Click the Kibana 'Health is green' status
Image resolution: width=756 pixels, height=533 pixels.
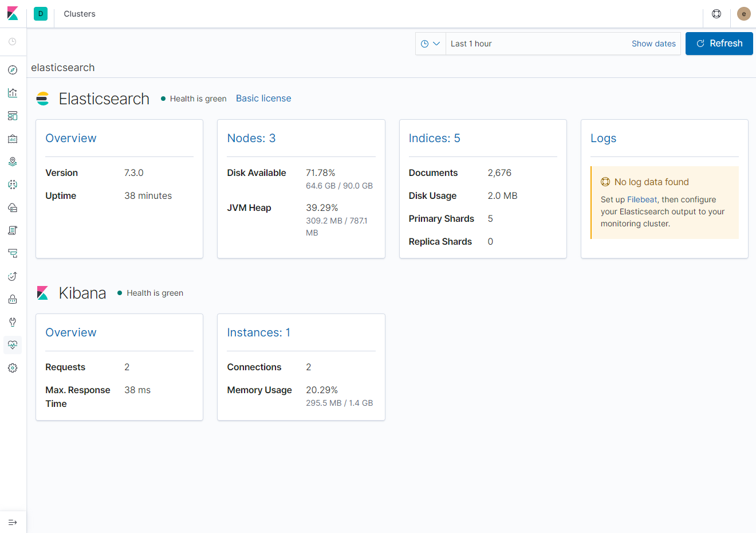coord(150,293)
